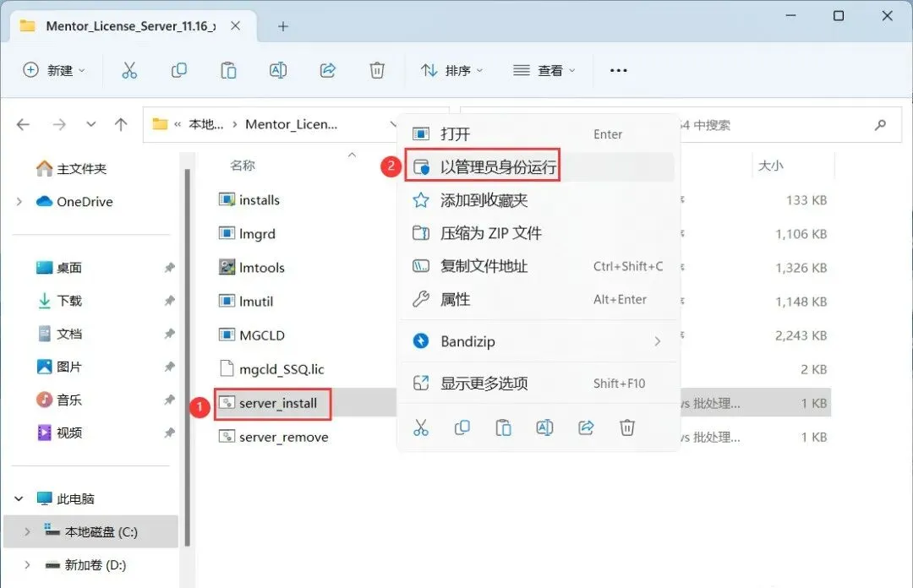Image resolution: width=913 pixels, height=588 pixels.
Task: Click the Cut icon in the toolbar
Action: point(129,70)
